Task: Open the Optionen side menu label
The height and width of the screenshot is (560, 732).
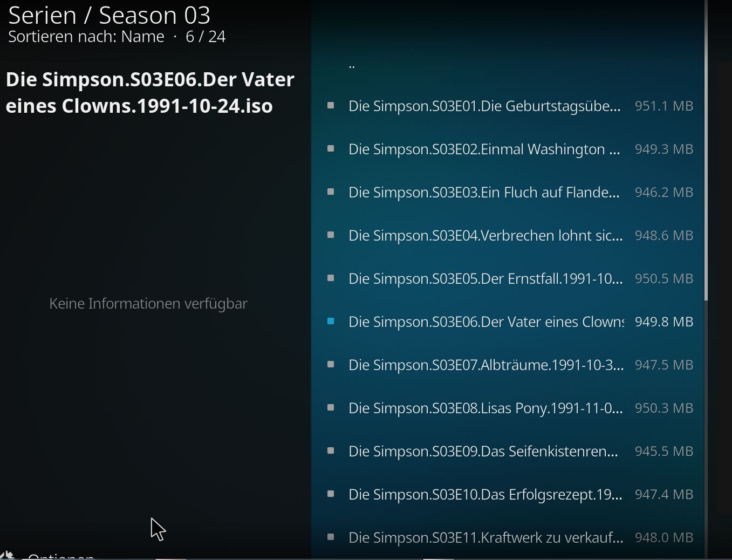Action: [x=61, y=556]
